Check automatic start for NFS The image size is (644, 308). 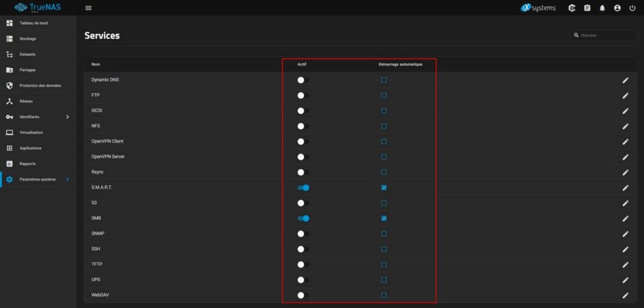(384, 126)
